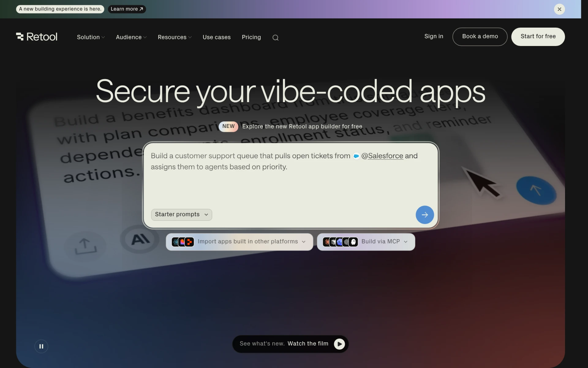
Task: Click 'A new building experience is here.' text
Action: coord(60,9)
